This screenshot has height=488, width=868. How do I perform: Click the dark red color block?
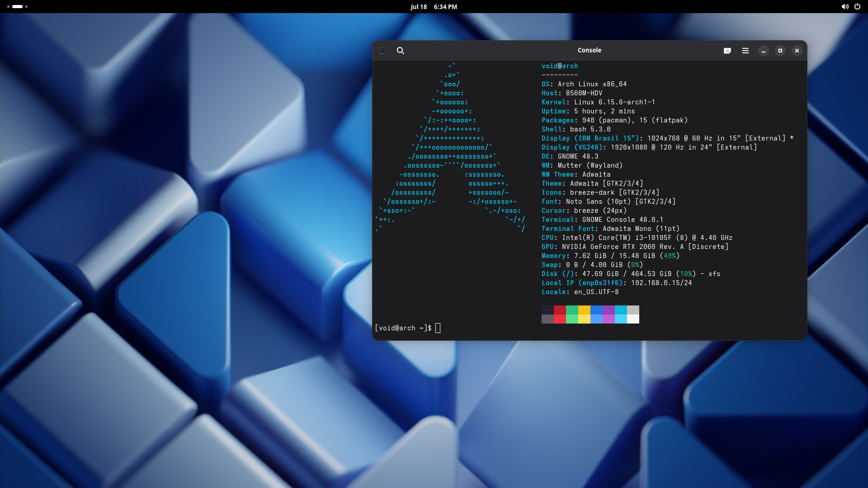[560, 310]
